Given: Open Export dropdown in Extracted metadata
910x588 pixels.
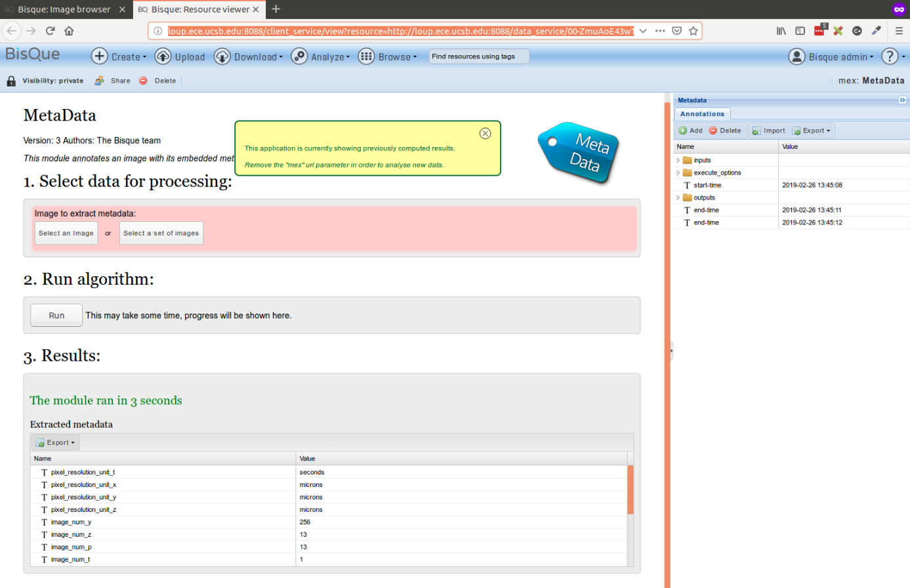Looking at the screenshot, I should click(56, 442).
